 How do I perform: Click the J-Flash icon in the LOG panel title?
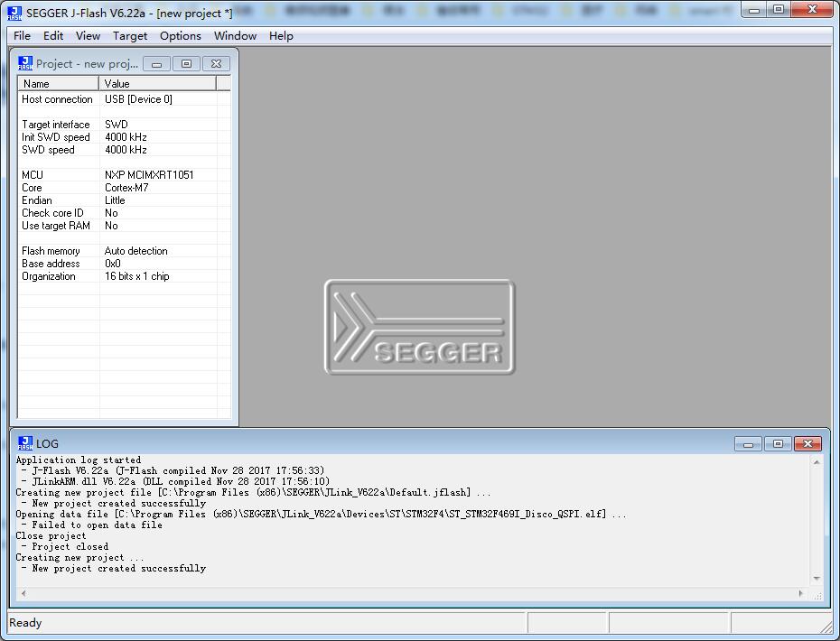coord(25,443)
